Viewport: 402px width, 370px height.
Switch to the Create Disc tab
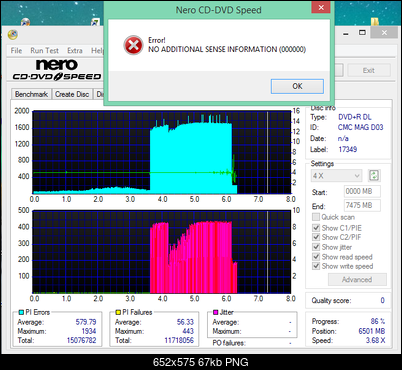[x=72, y=94]
